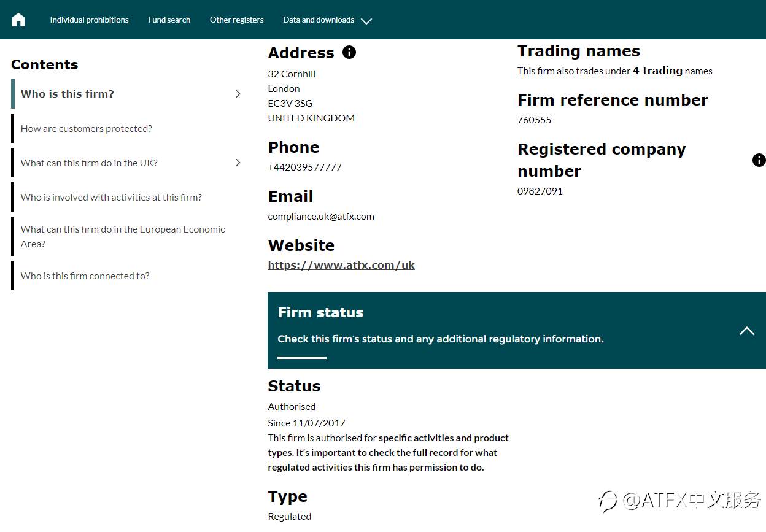Open Individual prohibitions menu item
The height and width of the screenshot is (532, 766).
[90, 20]
